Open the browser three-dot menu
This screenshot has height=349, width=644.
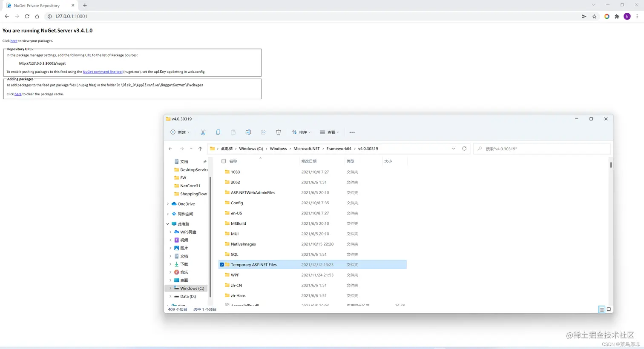click(x=637, y=17)
